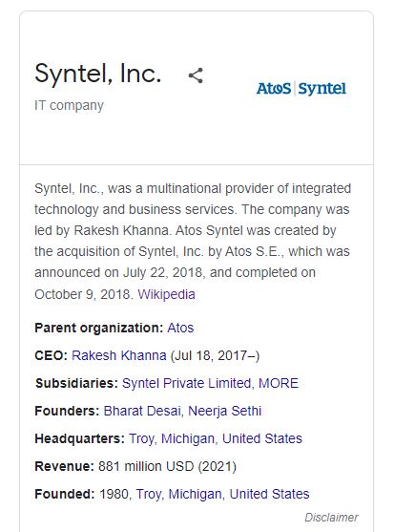
Task: Click United States in the Headquarters row
Action: [x=262, y=438]
